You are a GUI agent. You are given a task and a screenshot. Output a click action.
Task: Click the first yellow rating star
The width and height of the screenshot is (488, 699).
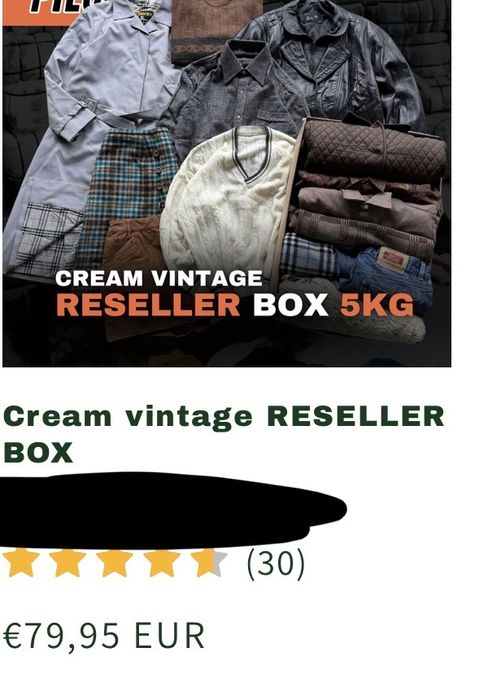[21, 563]
